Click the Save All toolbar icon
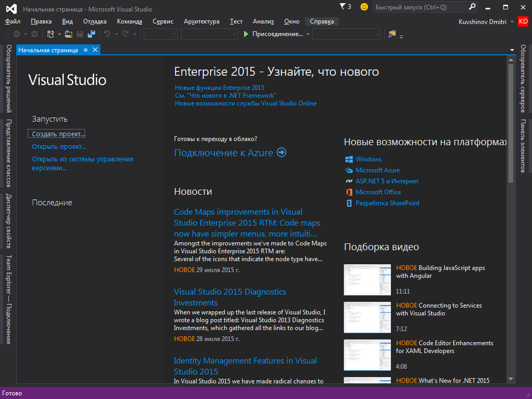532x399 pixels. click(91, 34)
